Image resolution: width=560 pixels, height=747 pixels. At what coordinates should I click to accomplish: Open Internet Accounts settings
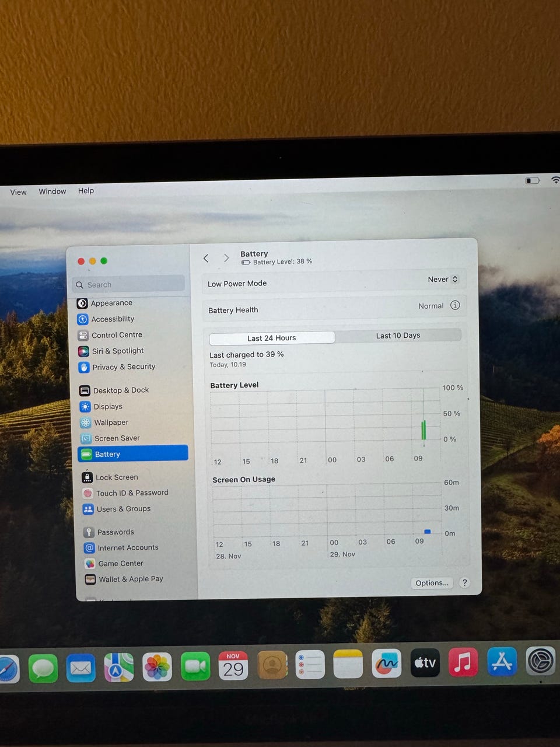pos(121,547)
